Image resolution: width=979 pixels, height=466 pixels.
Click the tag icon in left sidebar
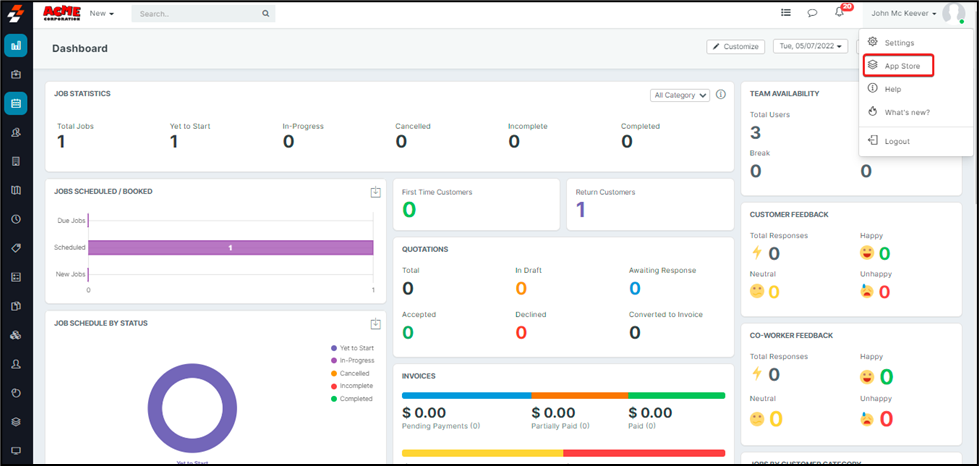[x=15, y=248]
